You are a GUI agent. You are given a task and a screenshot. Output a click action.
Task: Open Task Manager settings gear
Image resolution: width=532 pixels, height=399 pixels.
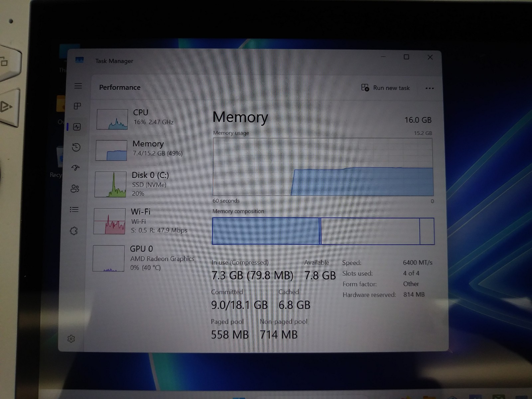pos(71,338)
